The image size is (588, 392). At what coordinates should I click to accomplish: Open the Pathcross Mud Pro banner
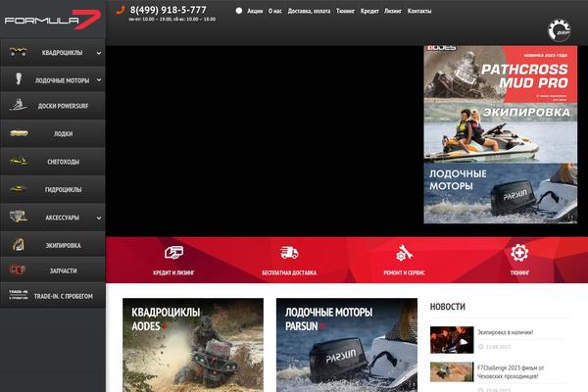coord(501,73)
